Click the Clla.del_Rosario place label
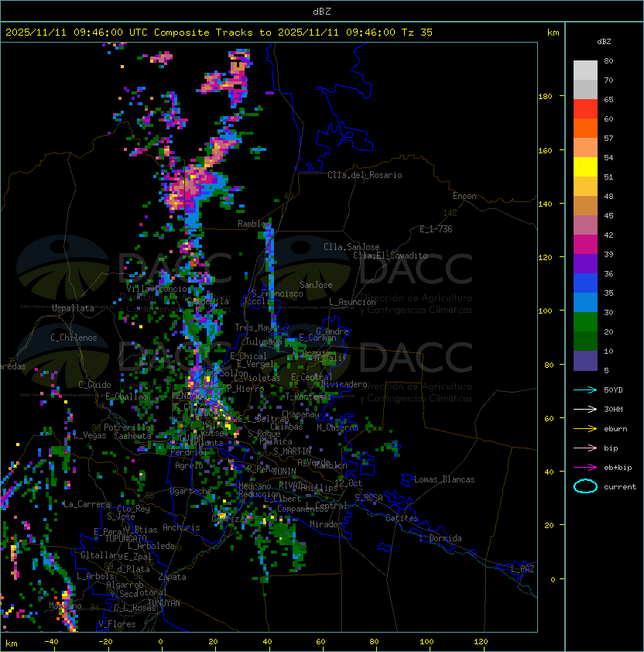Viewport: 644px width, 652px height. click(365, 175)
